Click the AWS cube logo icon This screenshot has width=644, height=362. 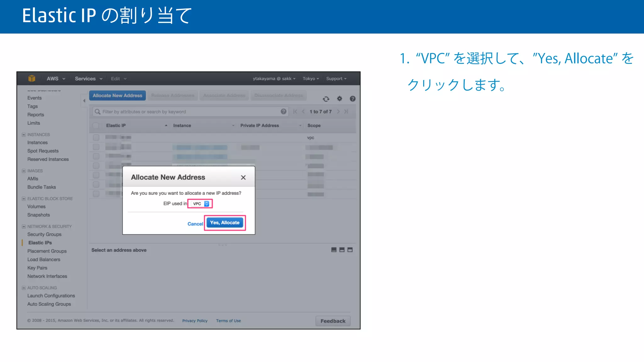click(x=32, y=79)
